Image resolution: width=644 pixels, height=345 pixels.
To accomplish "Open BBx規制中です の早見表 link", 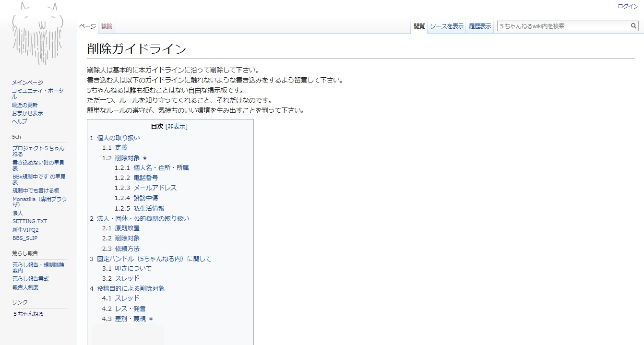I will [x=39, y=179].
